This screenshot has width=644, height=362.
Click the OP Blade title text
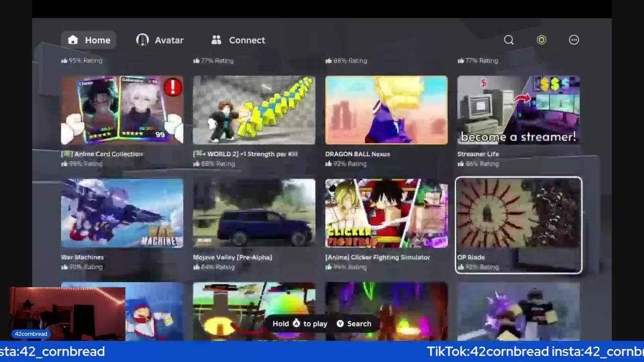(471, 257)
